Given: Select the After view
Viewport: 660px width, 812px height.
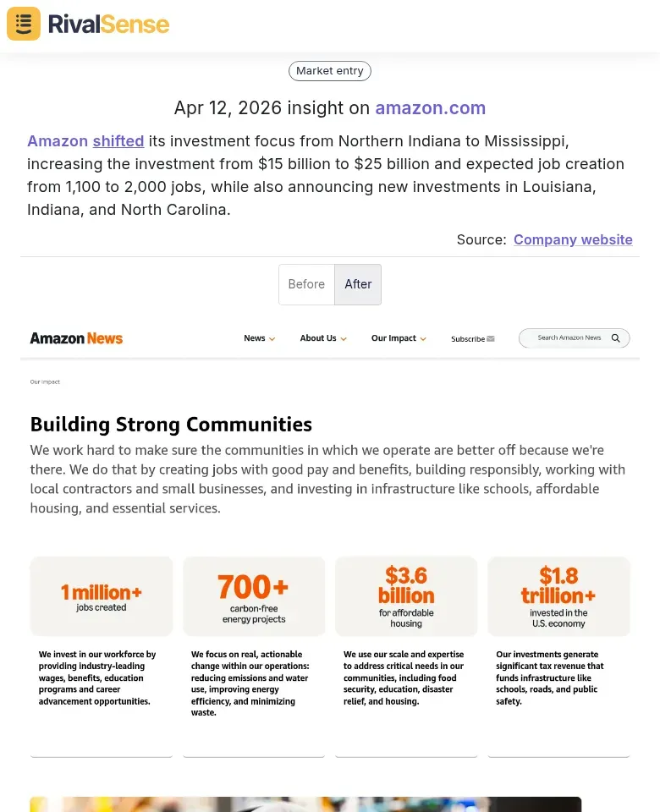Looking at the screenshot, I should click(x=358, y=284).
